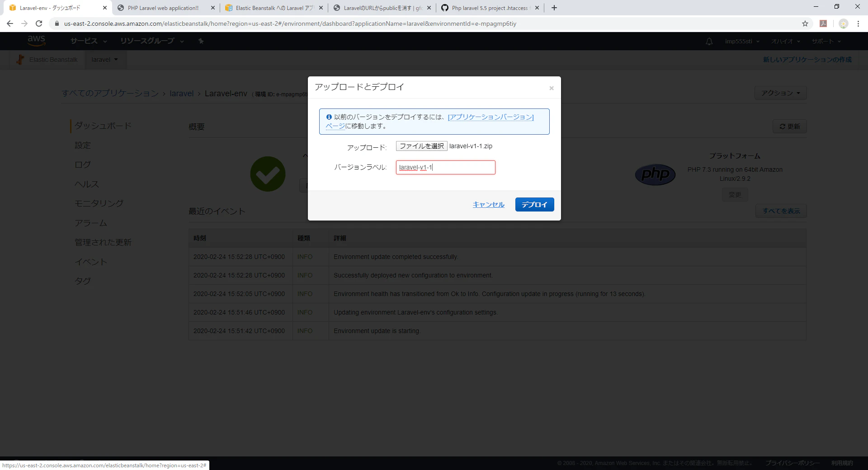Open the PDF extension icon

coord(823,23)
